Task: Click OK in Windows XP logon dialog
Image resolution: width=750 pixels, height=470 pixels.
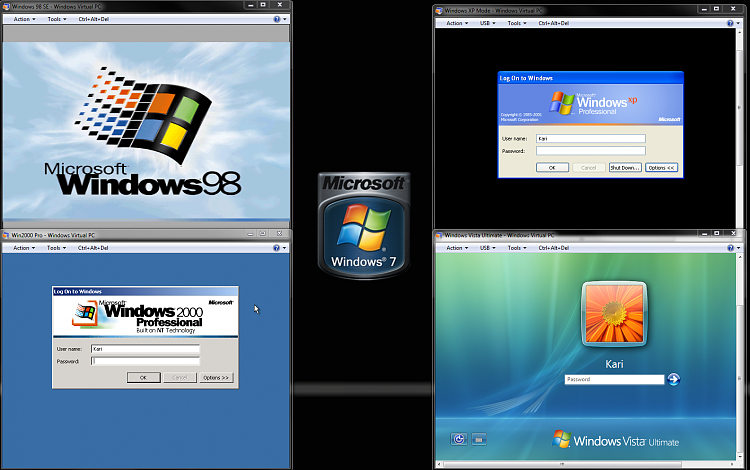Action: coord(552,167)
